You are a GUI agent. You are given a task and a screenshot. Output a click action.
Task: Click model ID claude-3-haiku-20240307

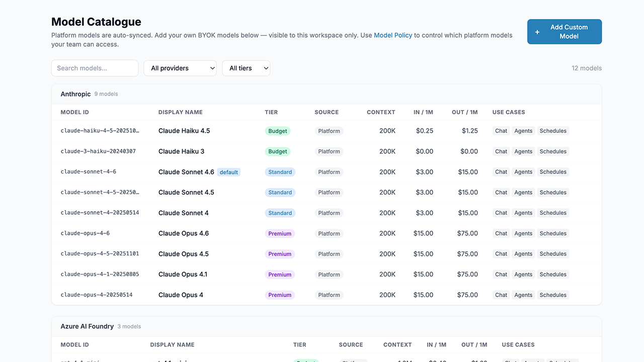98,151
